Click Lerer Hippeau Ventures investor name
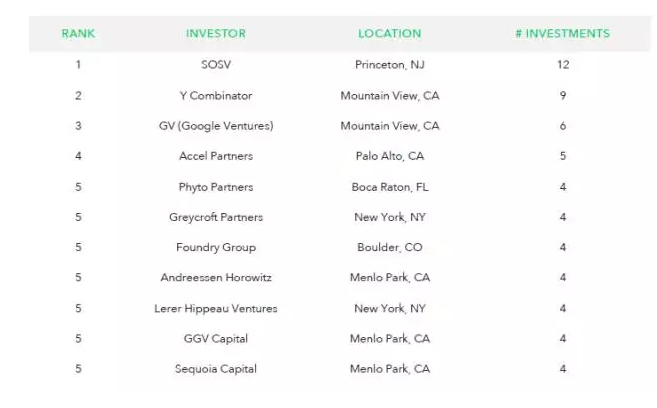The width and height of the screenshot is (657, 408). (216, 308)
